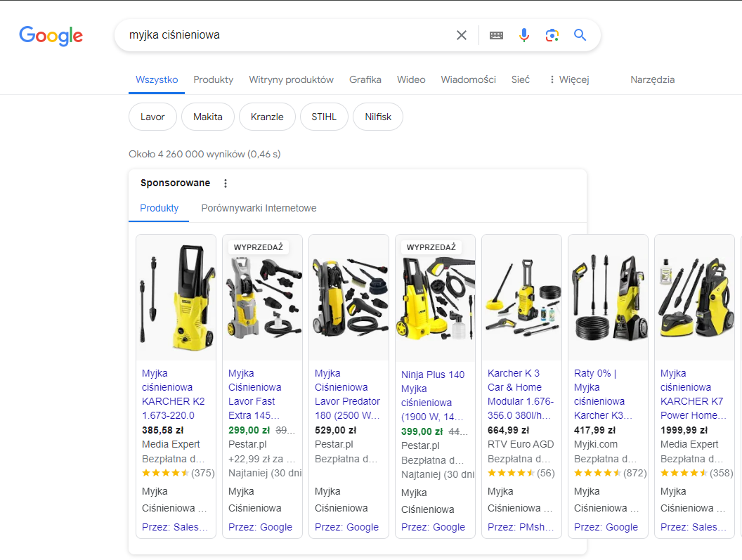Image resolution: width=742 pixels, height=560 pixels.
Task: Open Google Lens image search icon
Action: point(552,35)
